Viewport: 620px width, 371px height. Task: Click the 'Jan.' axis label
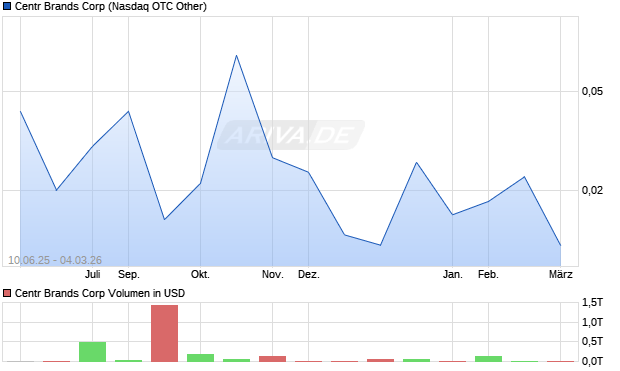(453, 274)
